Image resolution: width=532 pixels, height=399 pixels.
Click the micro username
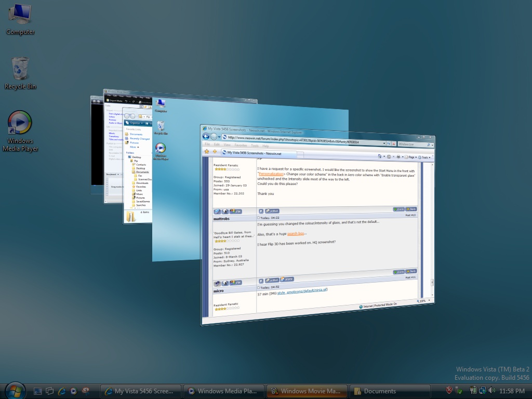[x=219, y=291]
